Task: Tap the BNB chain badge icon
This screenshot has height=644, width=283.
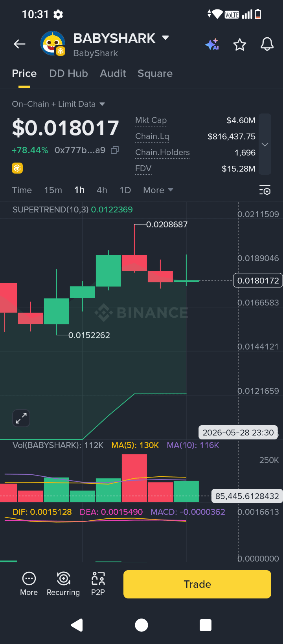Action: [17, 168]
